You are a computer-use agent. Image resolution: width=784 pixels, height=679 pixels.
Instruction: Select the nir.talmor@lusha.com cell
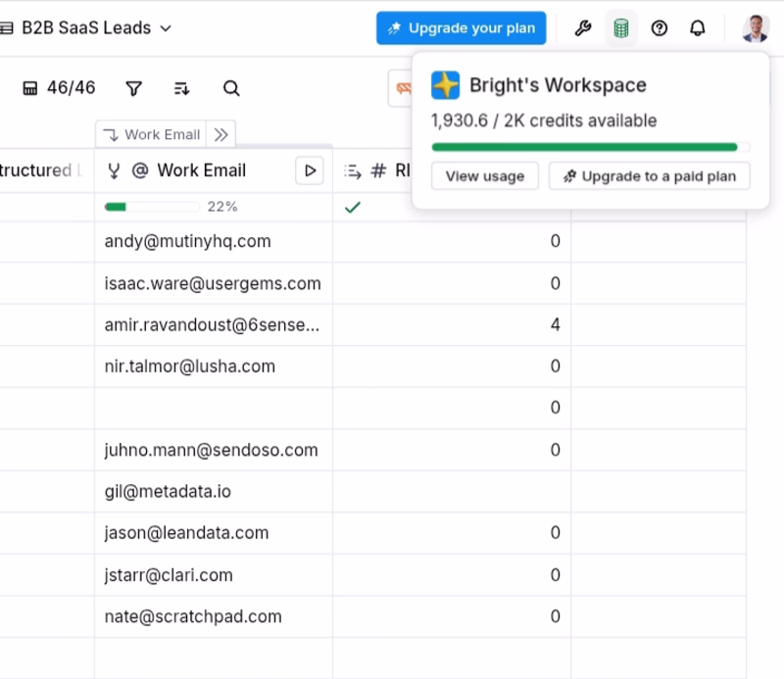tap(214, 366)
